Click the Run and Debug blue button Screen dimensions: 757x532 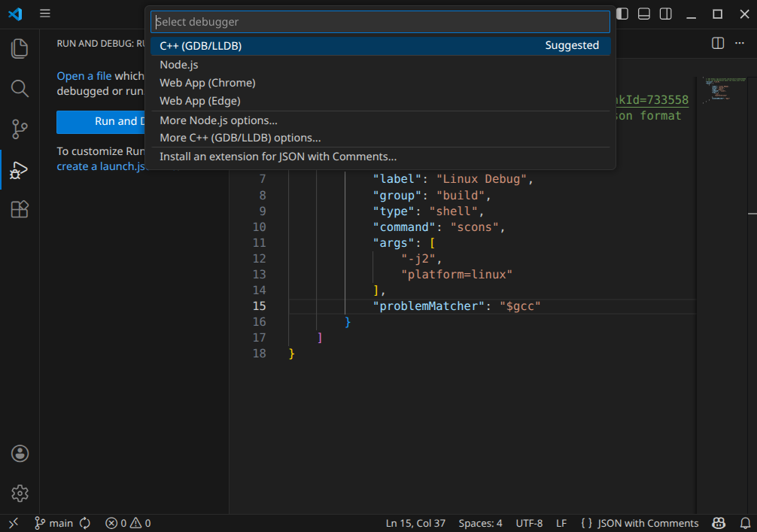coord(100,122)
